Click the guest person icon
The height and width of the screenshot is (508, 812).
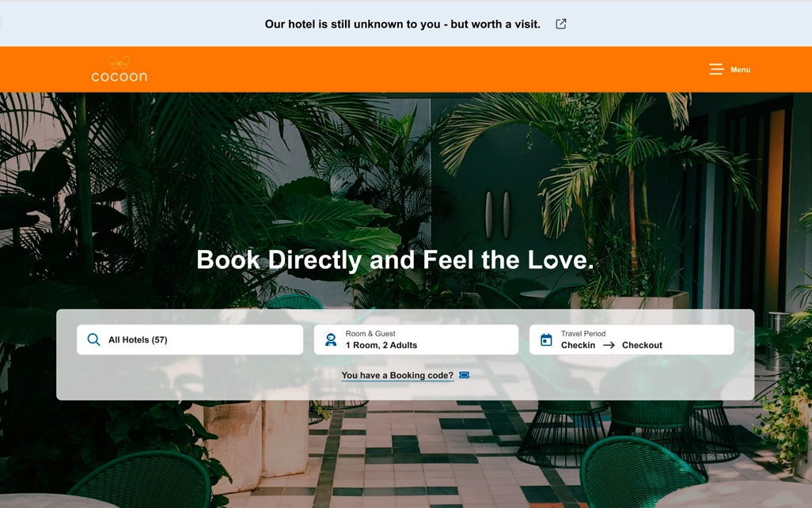coord(330,339)
